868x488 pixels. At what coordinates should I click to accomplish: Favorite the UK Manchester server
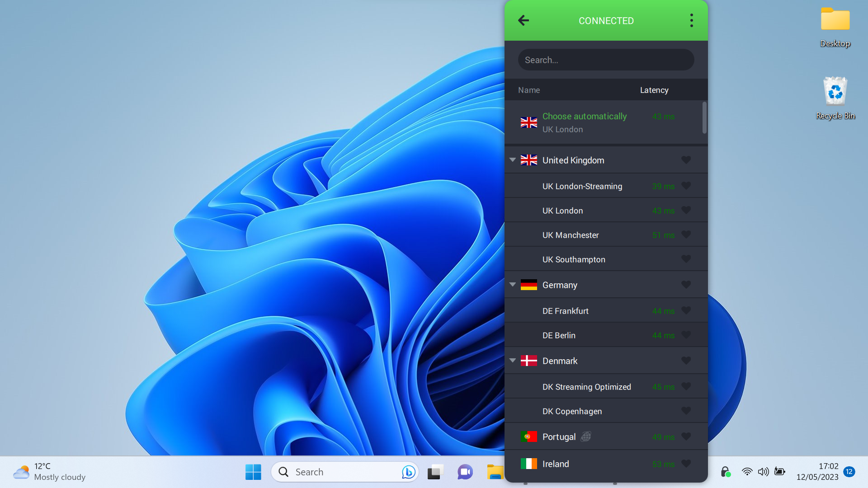(686, 235)
